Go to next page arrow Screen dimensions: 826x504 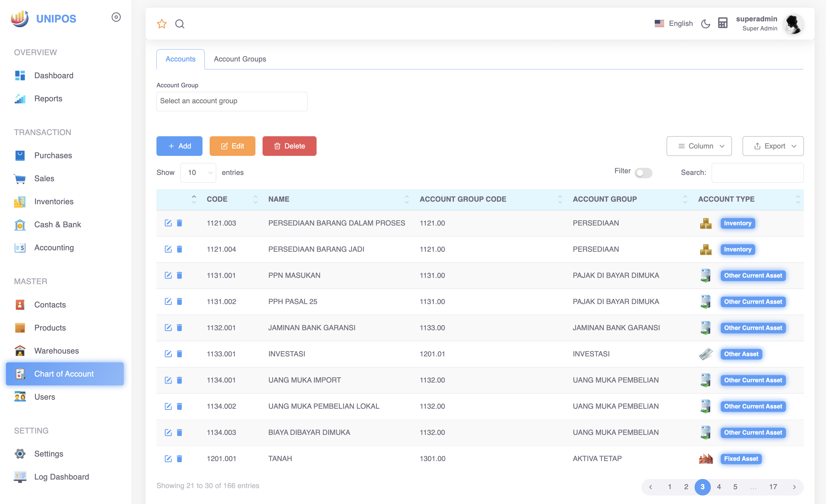pyautogui.click(x=794, y=487)
